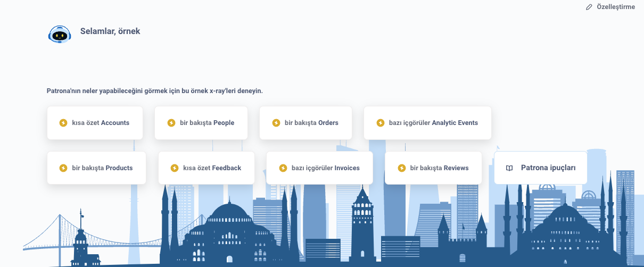This screenshot has height=267, width=644.
Task: Click the lightning icon on Orders card
Action: tap(276, 123)
